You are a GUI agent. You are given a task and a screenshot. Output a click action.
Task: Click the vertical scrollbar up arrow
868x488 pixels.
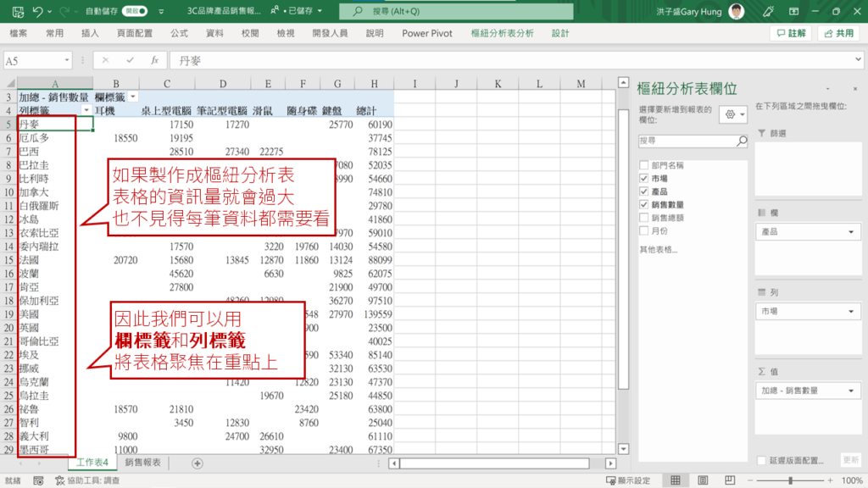(623, 82)
